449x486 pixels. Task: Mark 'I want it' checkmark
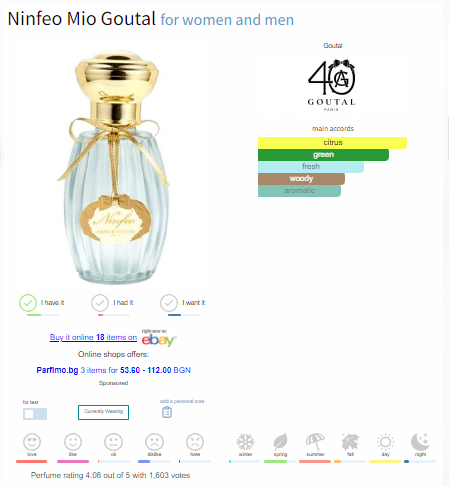[x=169, y=303]
